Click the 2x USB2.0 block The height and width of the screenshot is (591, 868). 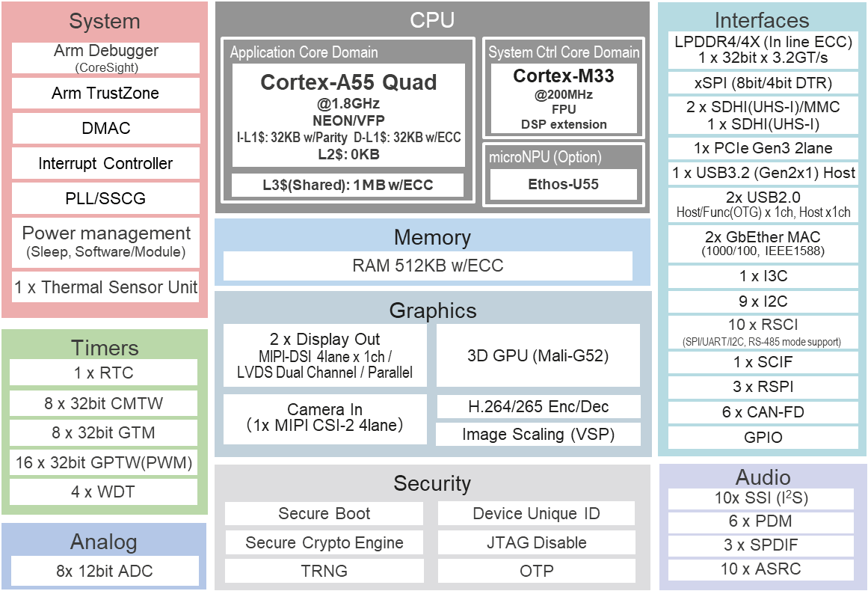pos(763,204)
